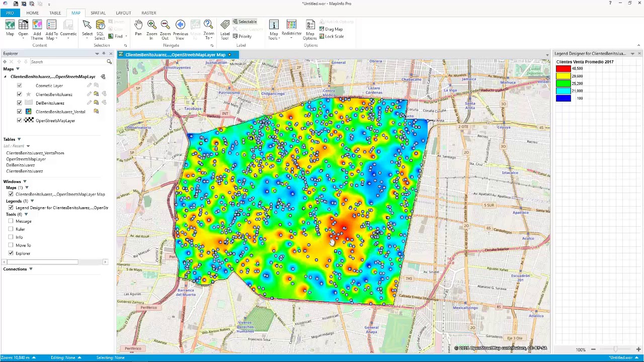Click the yellow 29,600 legend swatch
Screen dimensions: 644x362
point(563,76)
